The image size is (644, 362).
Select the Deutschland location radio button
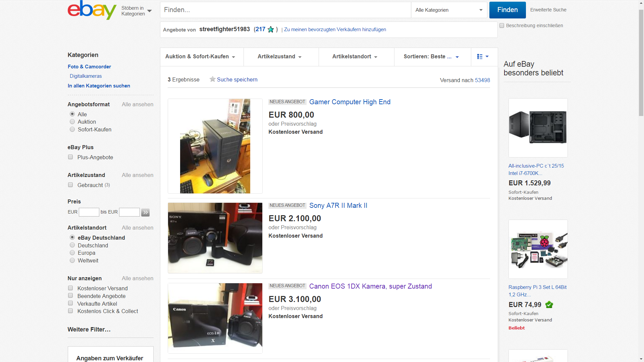(x=72, y=245)
